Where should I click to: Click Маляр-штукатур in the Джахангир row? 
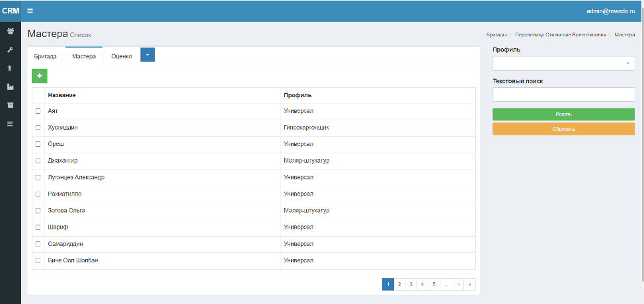coord(306,161)
